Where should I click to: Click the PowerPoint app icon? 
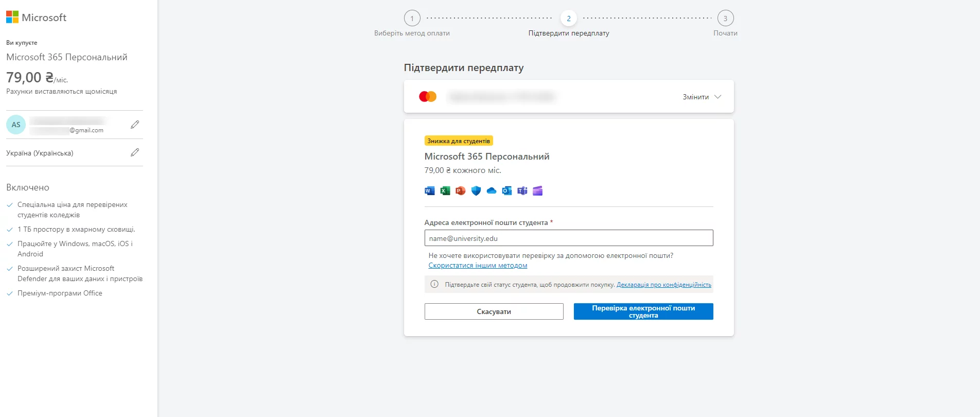click(461, 191)
